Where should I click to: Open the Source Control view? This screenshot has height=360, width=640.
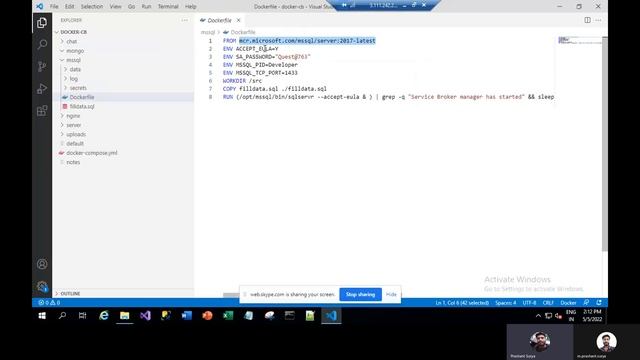click(42, 67)
